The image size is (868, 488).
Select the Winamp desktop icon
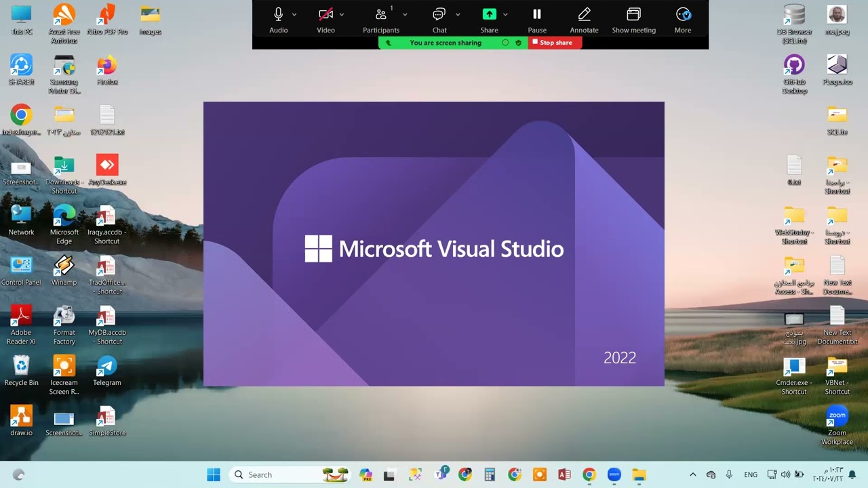coord(64,271)
